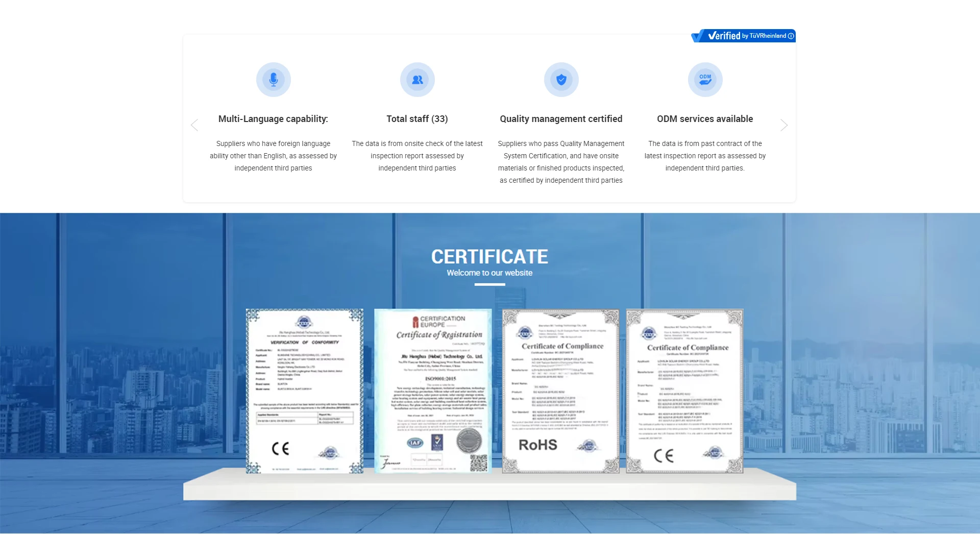
Task: Click the "Quality management certified" heading
Action: pyautogui.click(x=561, y=119)
